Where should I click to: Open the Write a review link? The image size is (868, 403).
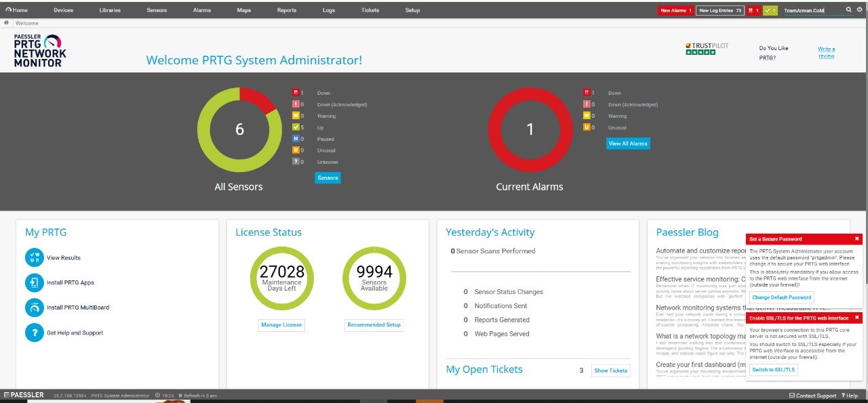tap(826, 52)
